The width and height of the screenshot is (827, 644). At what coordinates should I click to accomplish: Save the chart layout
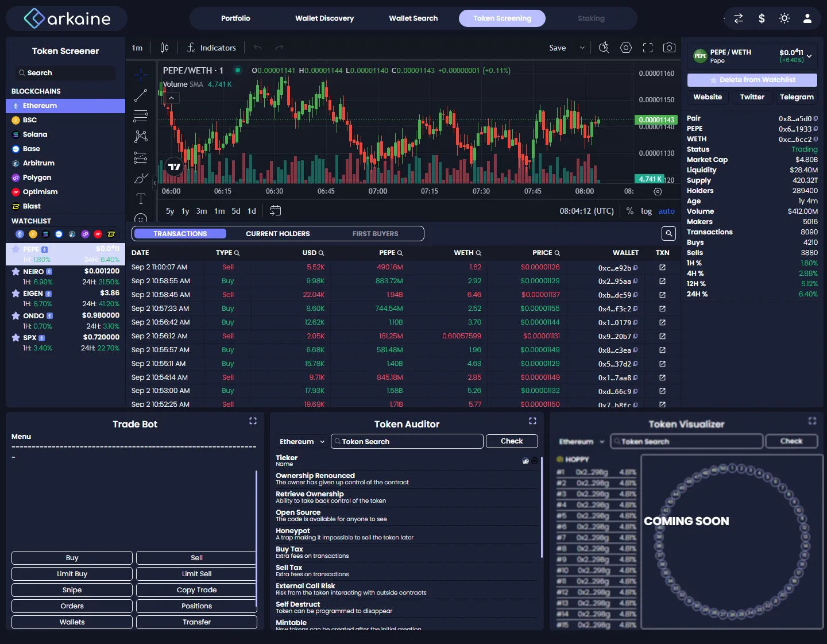(558, 48)
